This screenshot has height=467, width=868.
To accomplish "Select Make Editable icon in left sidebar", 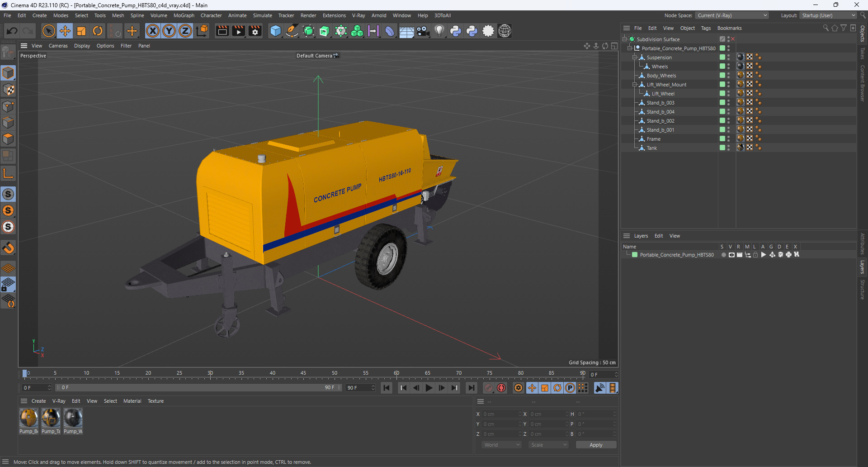I will [x=8, y=53].
